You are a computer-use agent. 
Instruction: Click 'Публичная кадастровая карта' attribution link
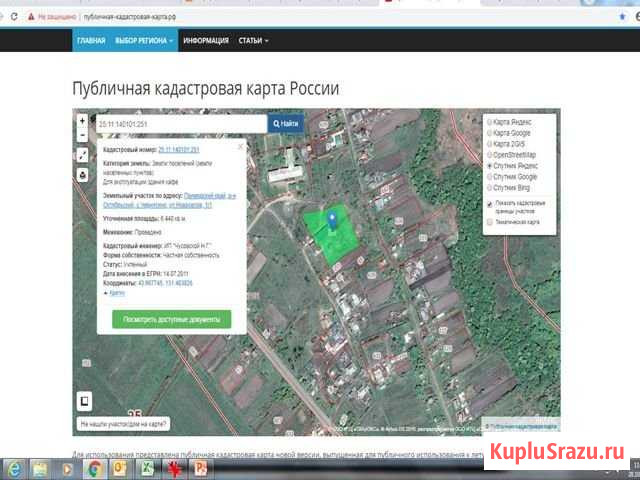click(x=523, y=426)
